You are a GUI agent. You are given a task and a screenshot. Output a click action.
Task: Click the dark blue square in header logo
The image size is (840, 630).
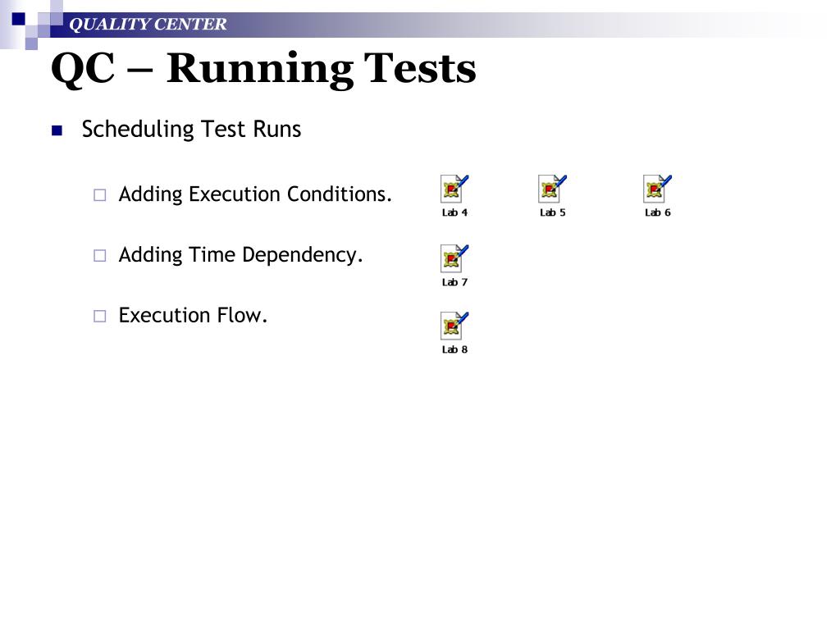18,19
